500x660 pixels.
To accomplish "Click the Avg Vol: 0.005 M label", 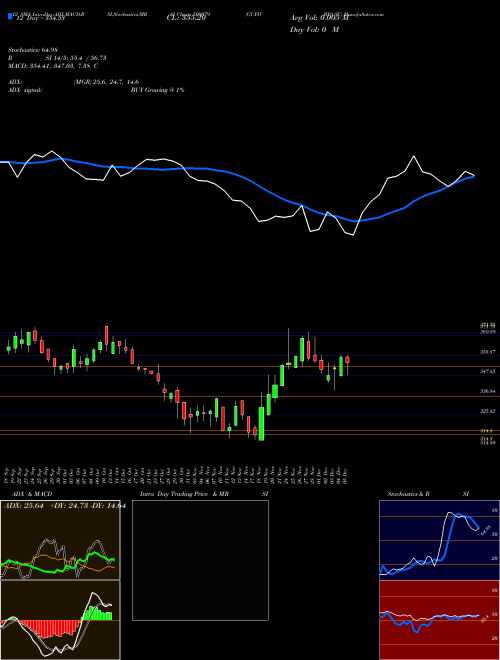I will pyautogui.click(x=319, y=18).
